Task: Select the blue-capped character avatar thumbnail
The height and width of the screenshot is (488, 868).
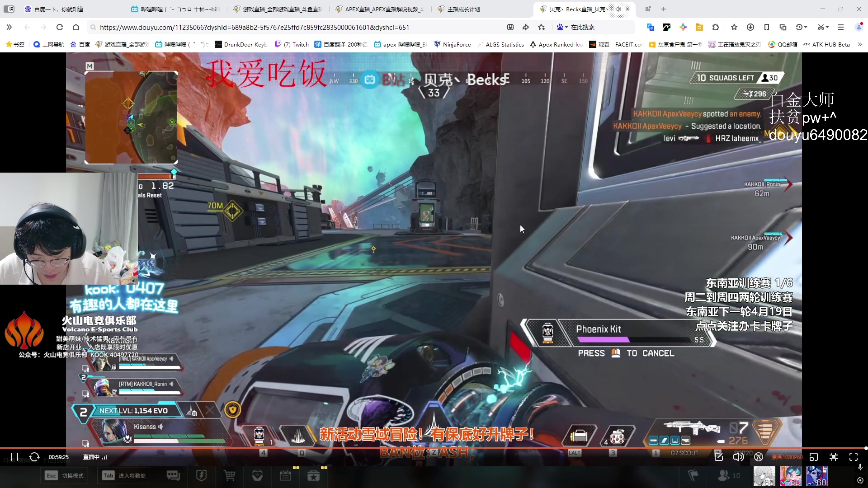Action: (817, 476)
